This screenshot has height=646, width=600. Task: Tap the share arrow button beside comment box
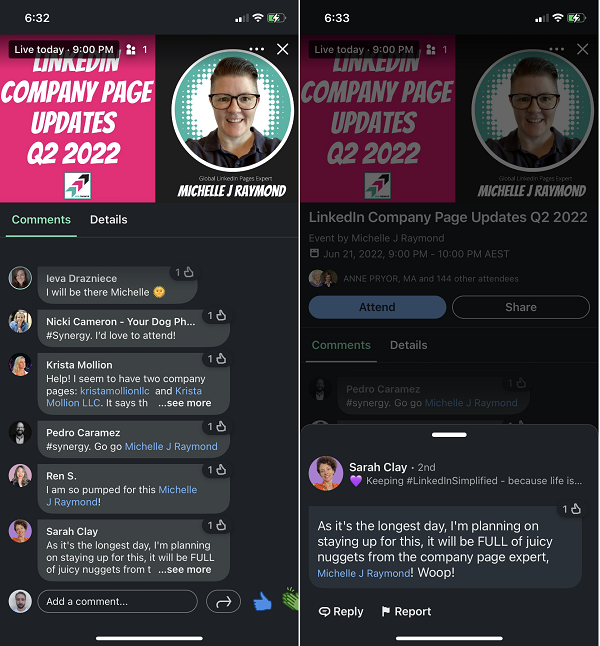coord(223,602)
